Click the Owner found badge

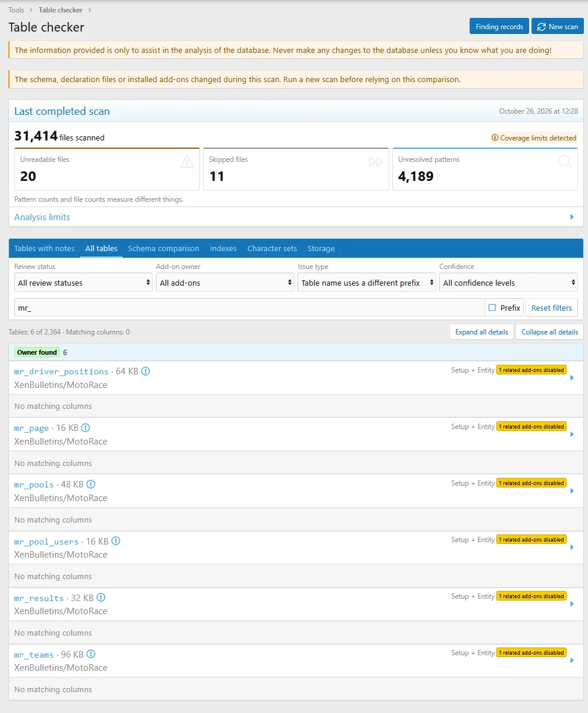tap(37, 352)
